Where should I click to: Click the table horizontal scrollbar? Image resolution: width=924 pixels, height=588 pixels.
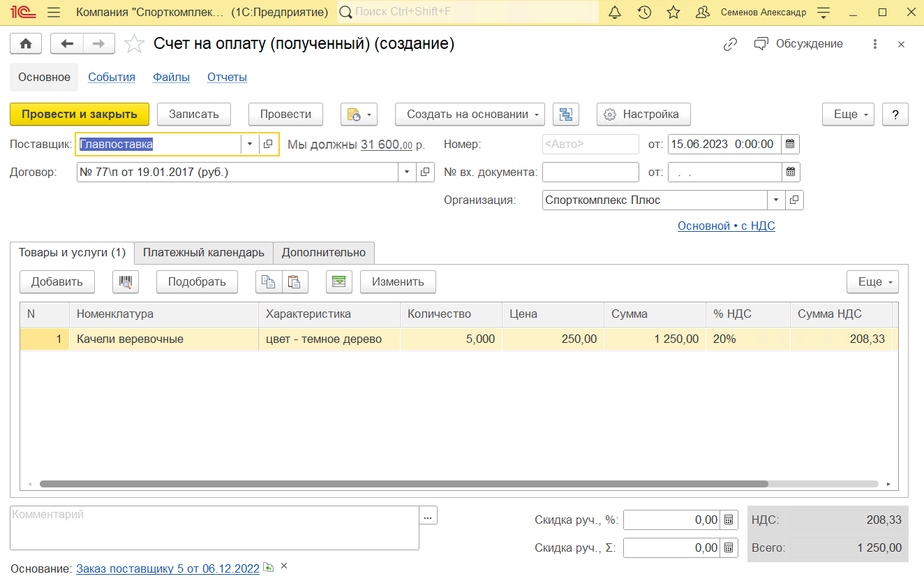403,483
